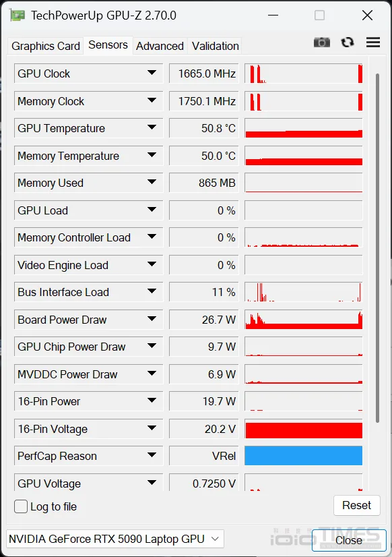Open the Memory Used dropdown arrow
Viewport: 392px width, 557px height.
152,182
